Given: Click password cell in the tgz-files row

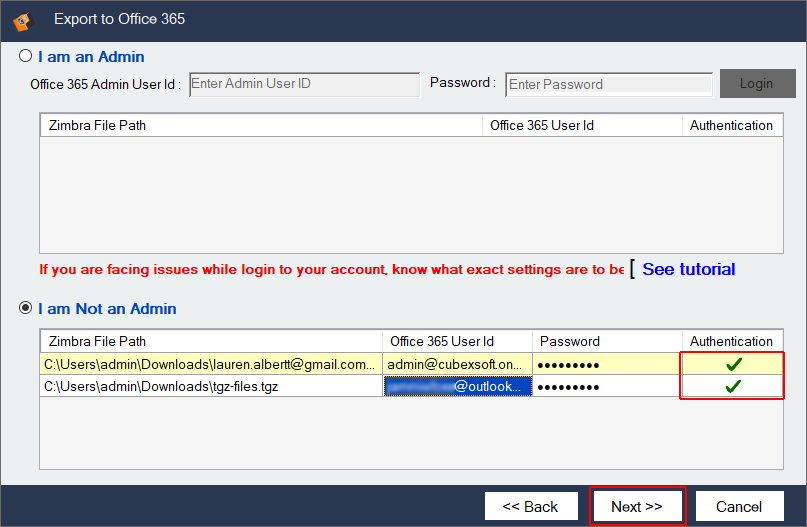Looking at the screenshot, I should click(606, 386).
